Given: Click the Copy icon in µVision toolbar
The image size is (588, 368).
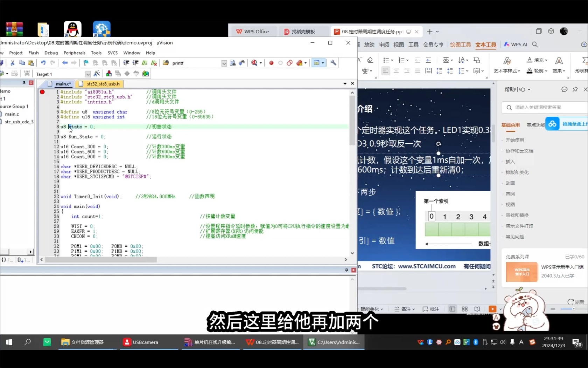Looking at the screenshot, I should click(22, 63).
